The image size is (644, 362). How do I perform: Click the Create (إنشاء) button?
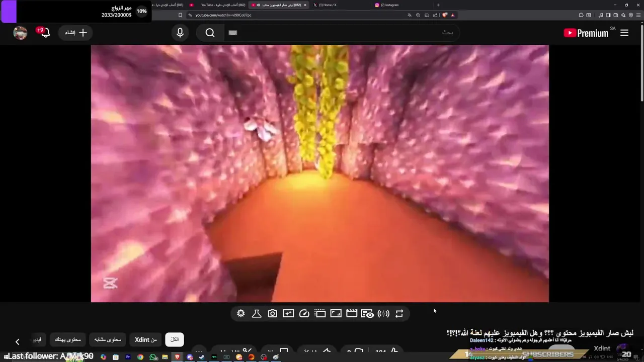pos(75,33)
